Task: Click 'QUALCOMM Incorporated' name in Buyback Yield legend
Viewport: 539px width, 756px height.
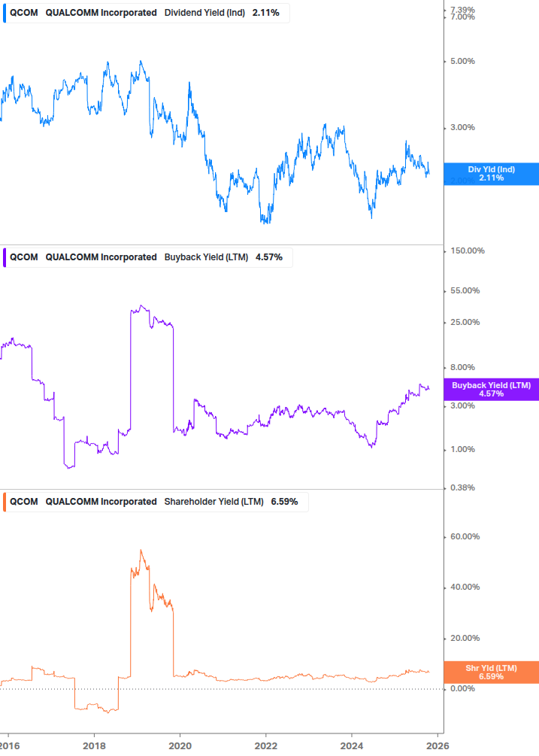Action: point(101,257)
